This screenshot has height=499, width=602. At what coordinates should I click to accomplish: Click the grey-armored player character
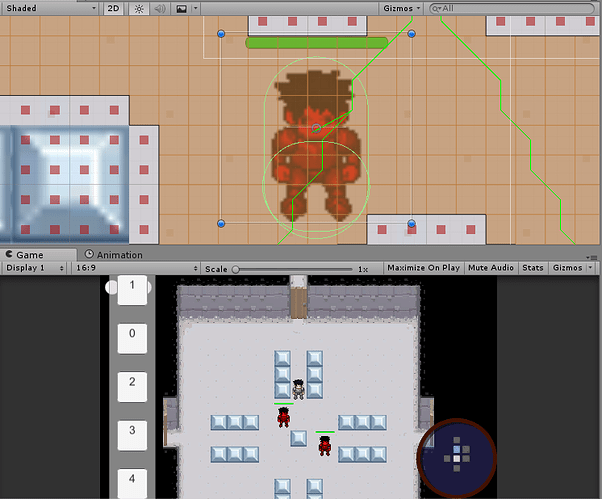click(x=298, y=389)
